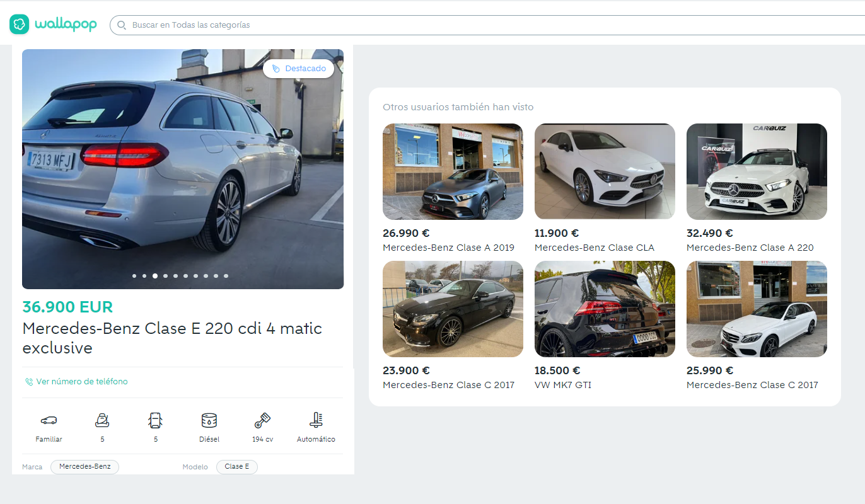Select the Clase E model chip
Screen dimensions: 865x504
237,467
